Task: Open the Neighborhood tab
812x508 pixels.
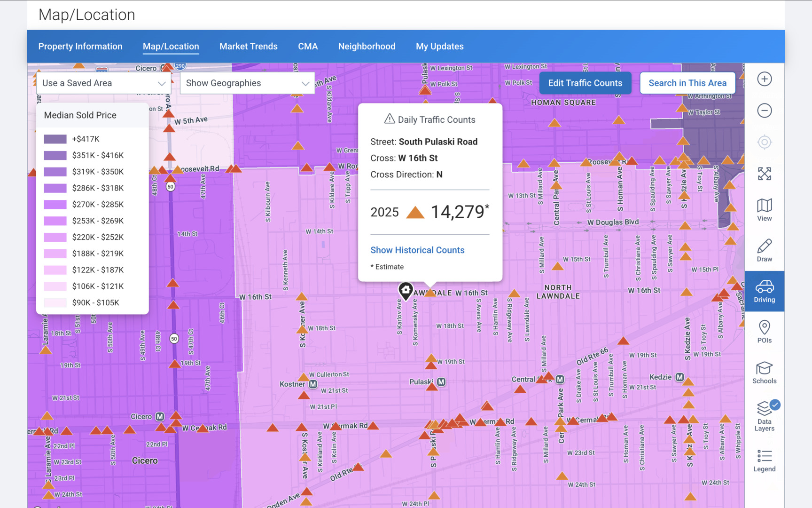Action: tap(367, 47)
